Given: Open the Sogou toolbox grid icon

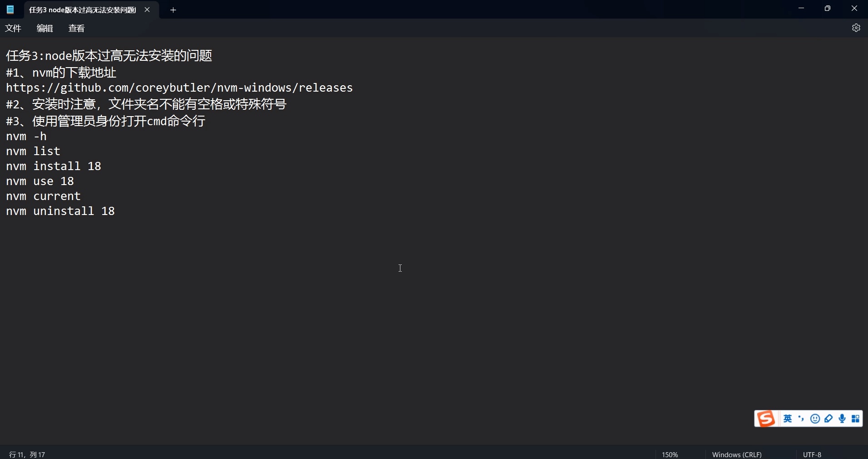Looking at the screenshot, I should click(856, 419).
